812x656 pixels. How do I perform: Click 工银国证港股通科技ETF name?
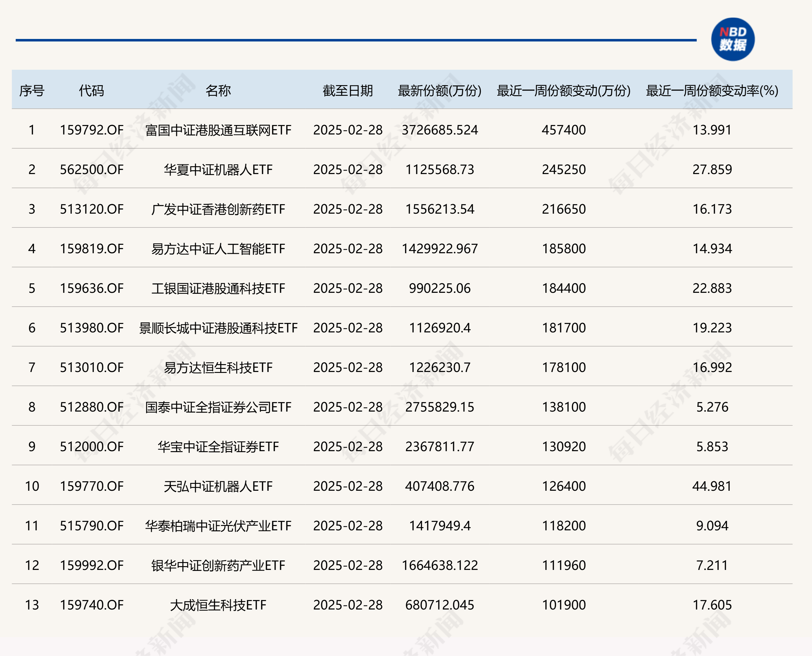218,289
